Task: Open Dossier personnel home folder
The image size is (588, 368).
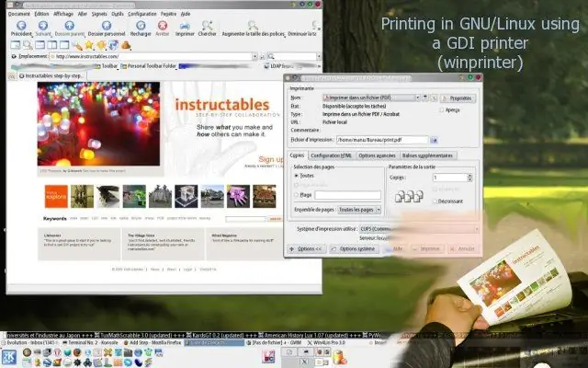Action: click(x=107, y=29)
